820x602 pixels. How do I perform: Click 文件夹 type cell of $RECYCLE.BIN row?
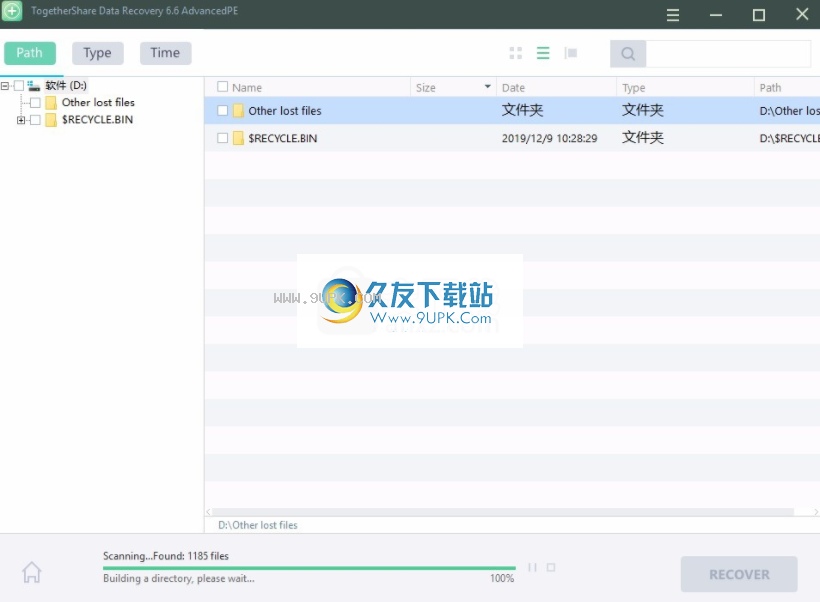[x=643, y=138]
